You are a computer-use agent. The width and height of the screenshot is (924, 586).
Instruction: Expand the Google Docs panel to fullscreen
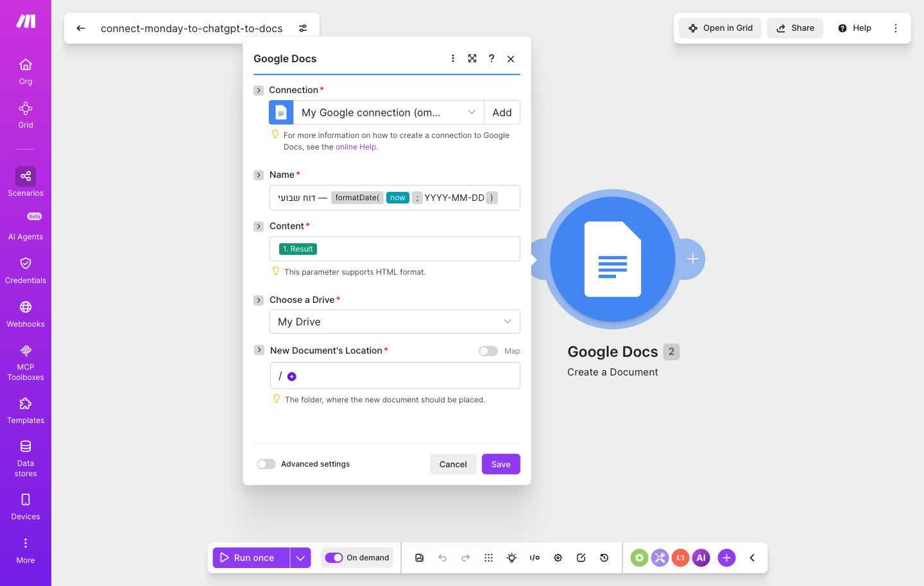tap(472, 58)
